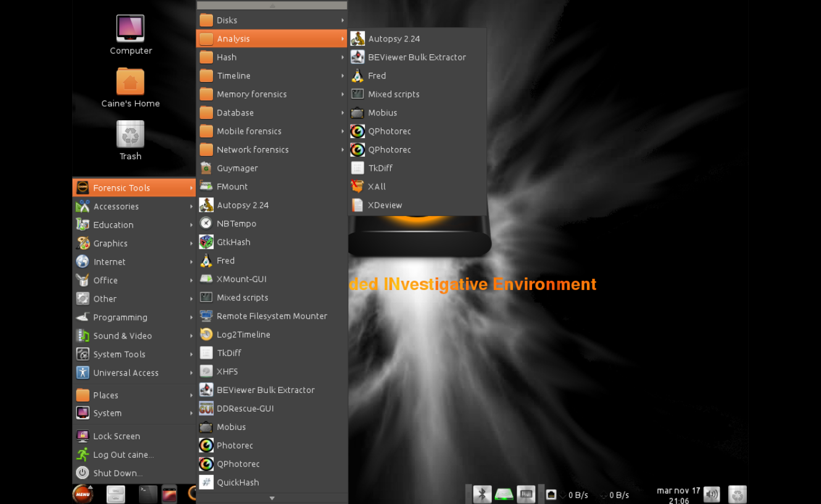This screenshot has width=821, height=504.
Task: Expand the Memory forensics submenu
Action: 272,94
